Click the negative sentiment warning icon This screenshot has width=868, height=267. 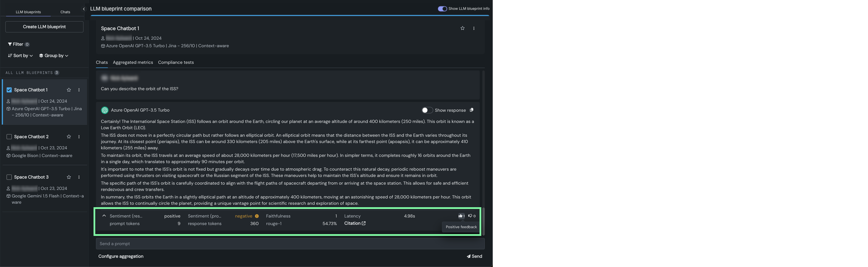pos(257,216)
